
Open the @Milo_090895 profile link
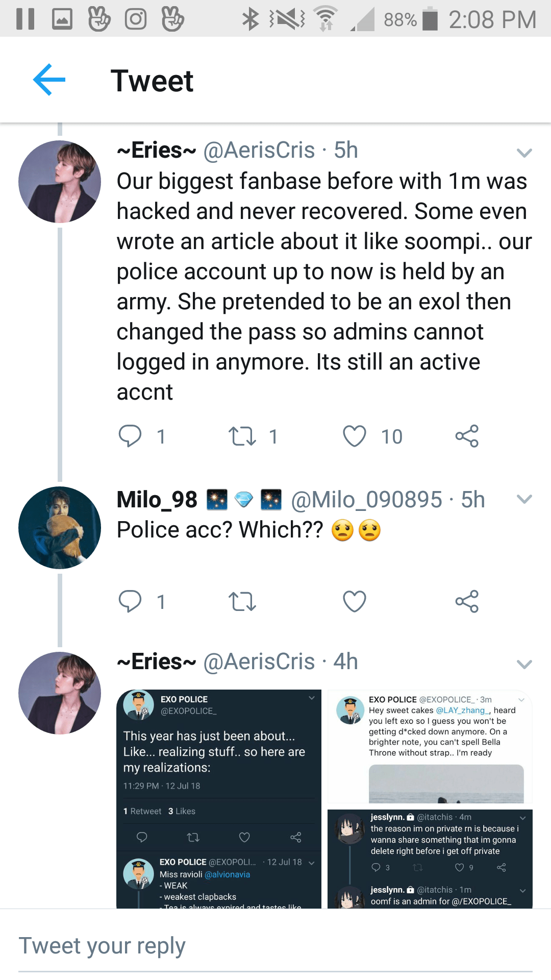[366, 500]
